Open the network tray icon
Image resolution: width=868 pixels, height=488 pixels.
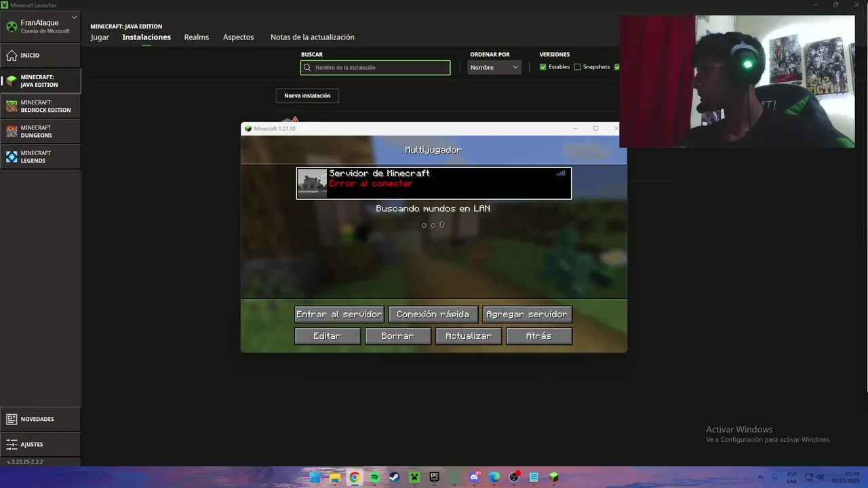point(810,477)
